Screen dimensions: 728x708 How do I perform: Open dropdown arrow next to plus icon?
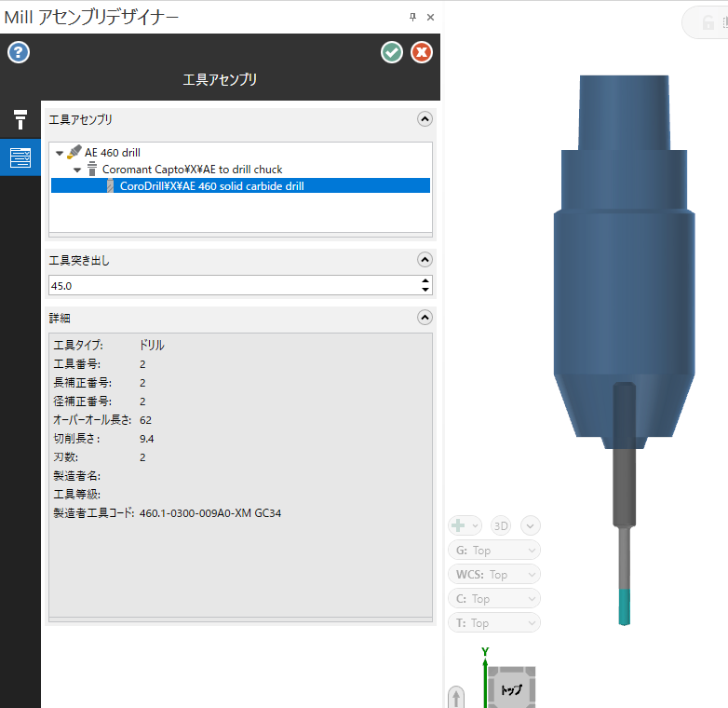475,526
